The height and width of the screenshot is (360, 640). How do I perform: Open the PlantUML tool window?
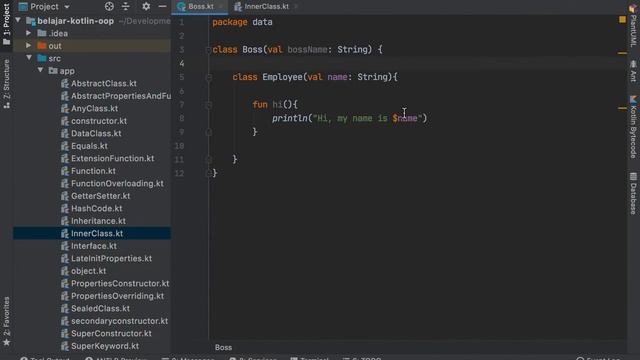click(633, 25)
